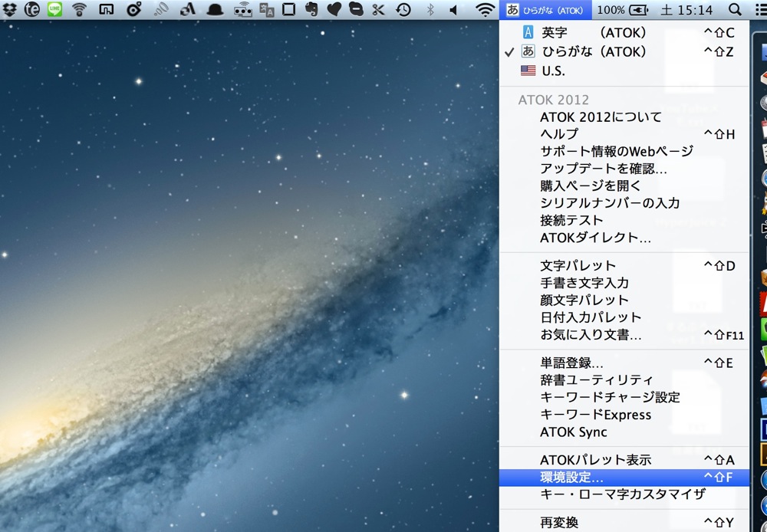The image size is (767, 532).
Task: Select シリアルナンバーの入力
Action: (624, 203)
